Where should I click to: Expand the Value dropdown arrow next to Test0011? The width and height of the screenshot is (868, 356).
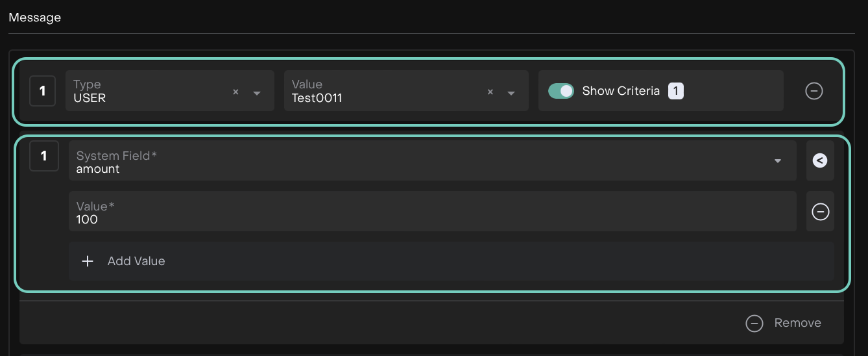[511, 93]
